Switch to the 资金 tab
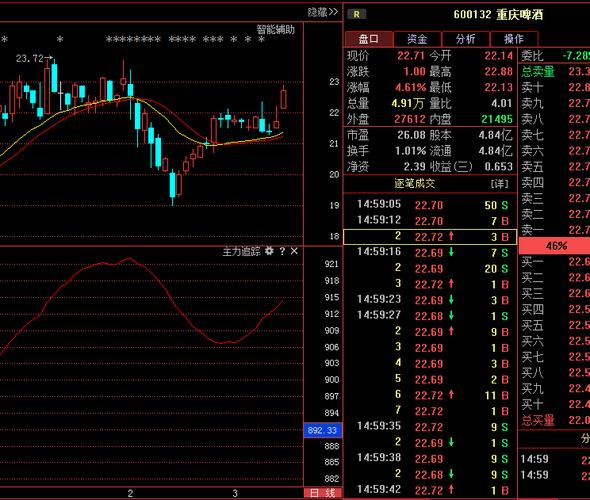Screen dimensions: 590x500 click(417, 39)
